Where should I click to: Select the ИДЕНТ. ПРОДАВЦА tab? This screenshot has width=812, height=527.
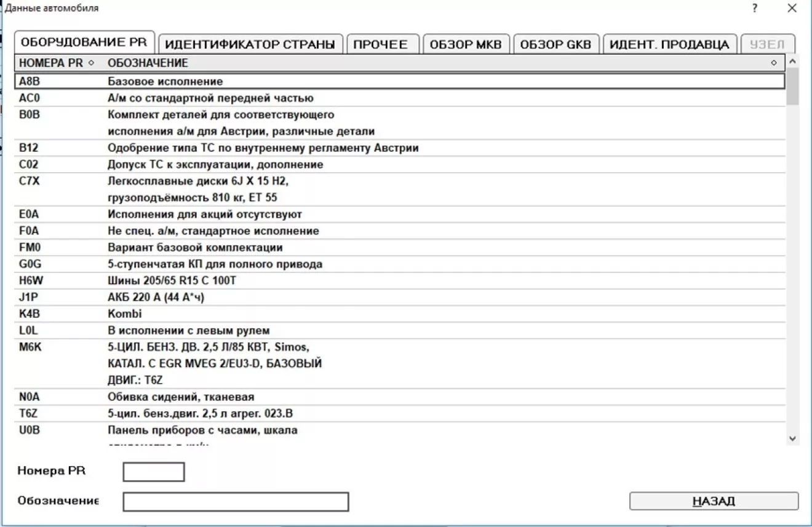click(x=669, y=44)
